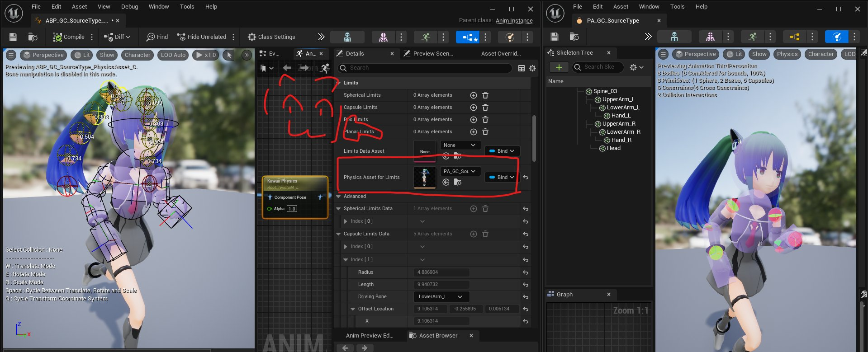The width and height of the screenshot is (868, 352).
Task: Add element to Box Limits array
Action: [x=473, y=120]
